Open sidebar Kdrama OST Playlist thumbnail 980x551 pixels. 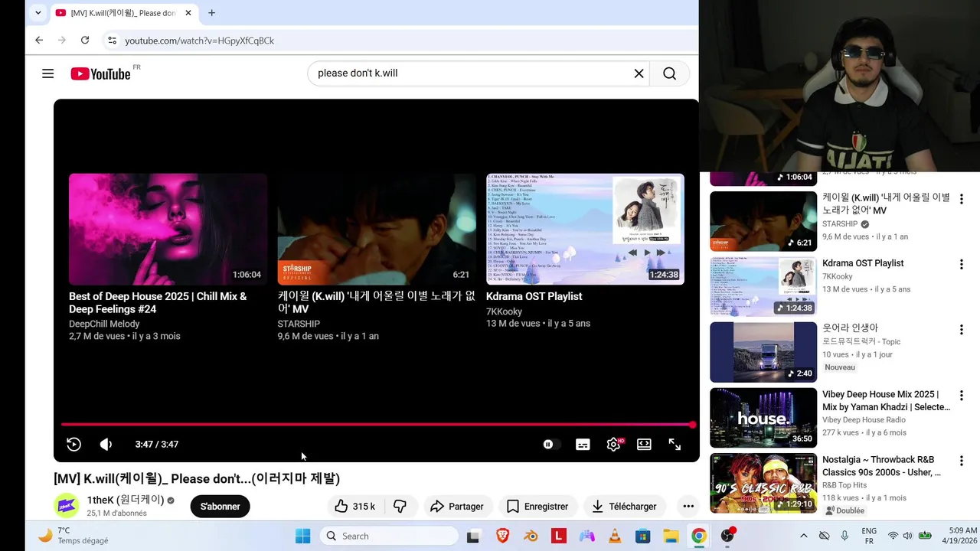763,286
